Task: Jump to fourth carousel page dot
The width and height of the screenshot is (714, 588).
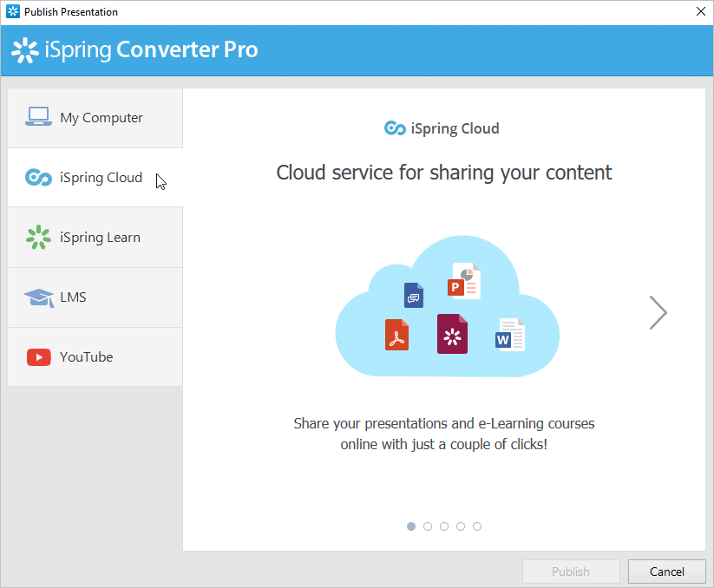Action: [461, 526]
